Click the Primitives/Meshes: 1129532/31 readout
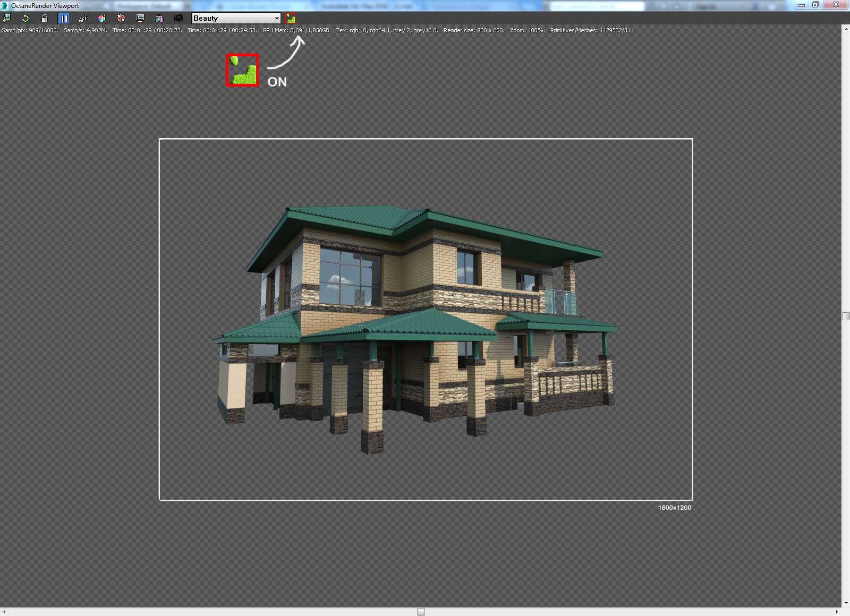Screen dimensions: 850x616 coord(590,30)
